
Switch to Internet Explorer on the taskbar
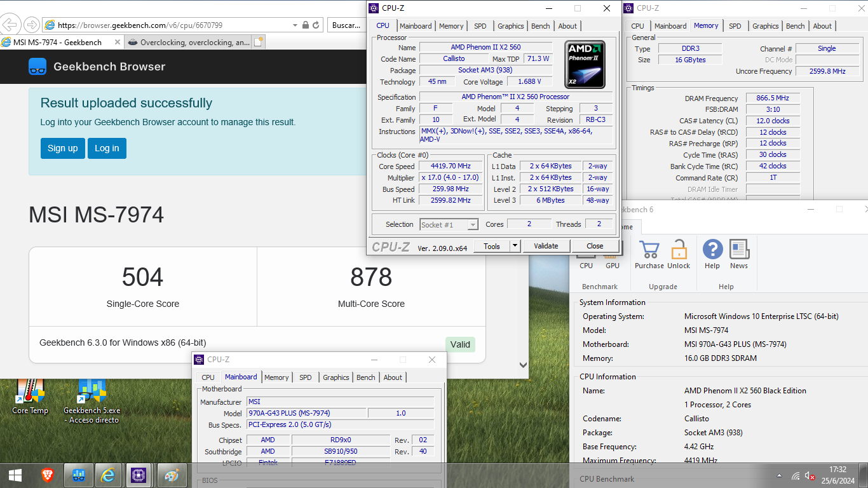(109, 475)
